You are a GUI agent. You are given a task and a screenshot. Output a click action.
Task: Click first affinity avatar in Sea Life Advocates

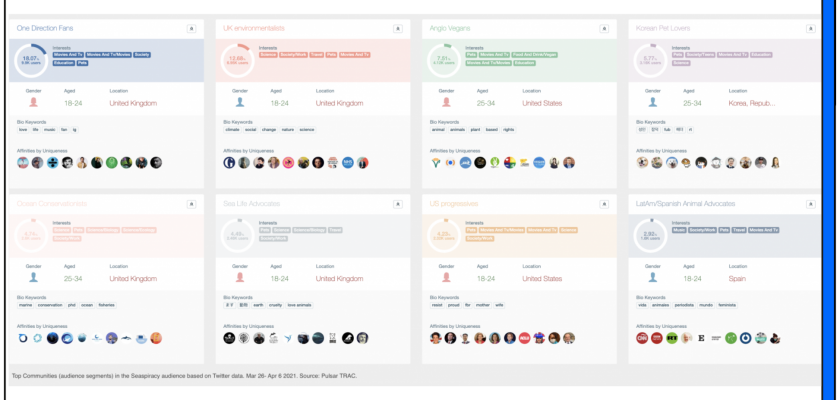click(229, 338)
